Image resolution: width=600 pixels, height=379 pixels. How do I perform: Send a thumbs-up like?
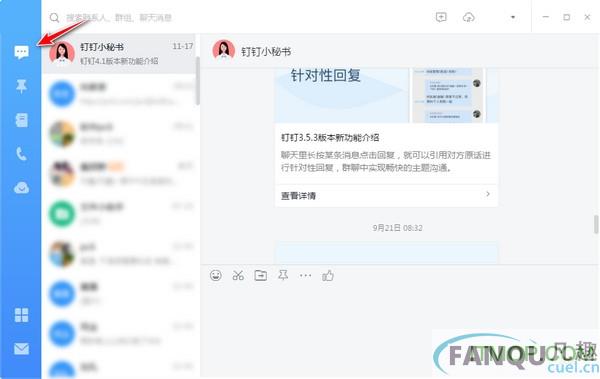pyautogui.click(x=328, y=275)
